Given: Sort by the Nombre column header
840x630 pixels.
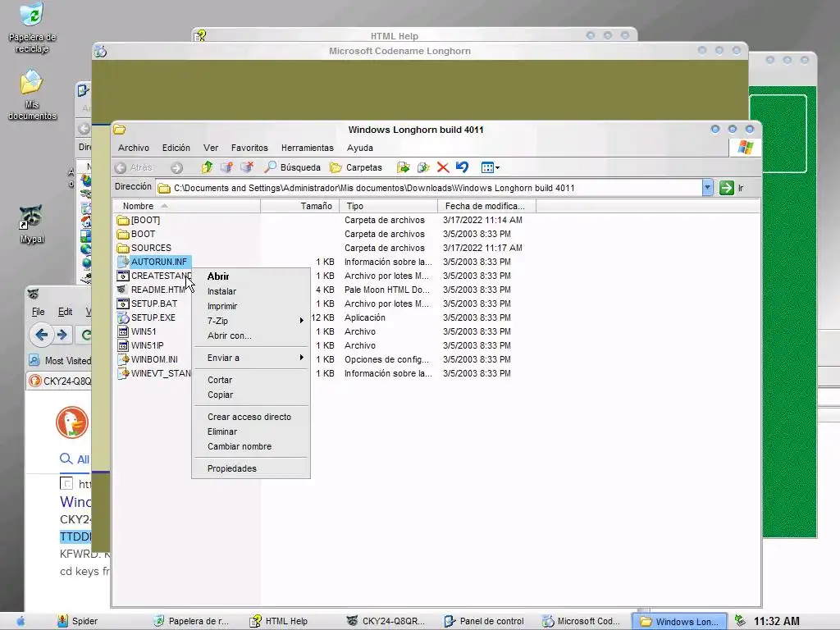Looking at the screenshot, I should [x=186, y=206].
